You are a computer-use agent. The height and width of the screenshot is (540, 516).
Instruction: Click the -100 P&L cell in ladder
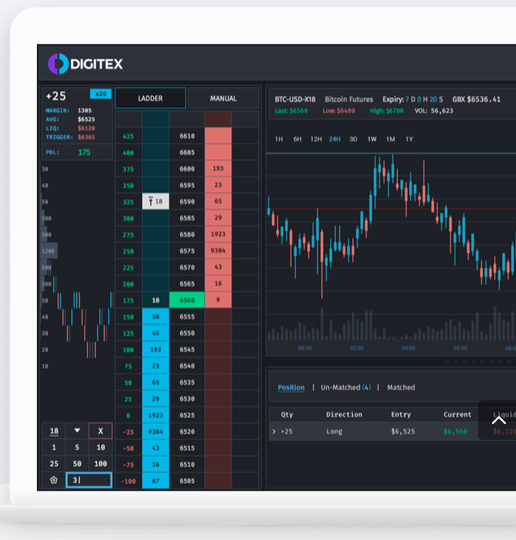click(128, 481)
